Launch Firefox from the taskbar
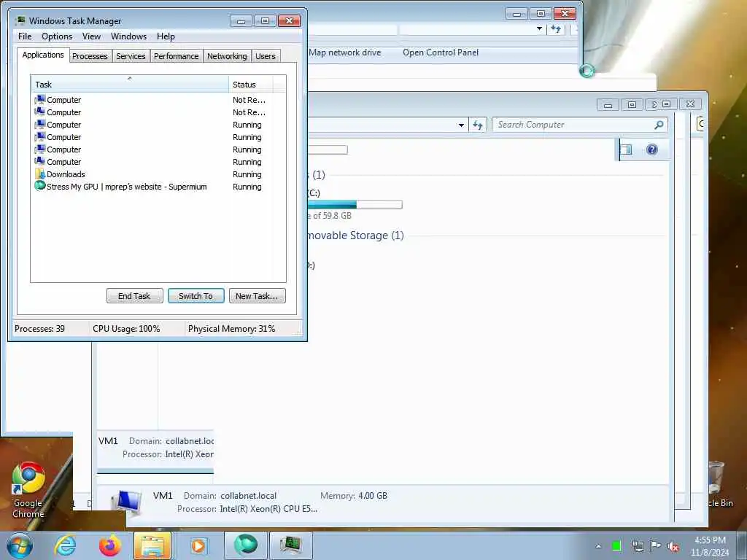This screenshot has width=747, height=560. pyautogui.click(x=110, y=545)
